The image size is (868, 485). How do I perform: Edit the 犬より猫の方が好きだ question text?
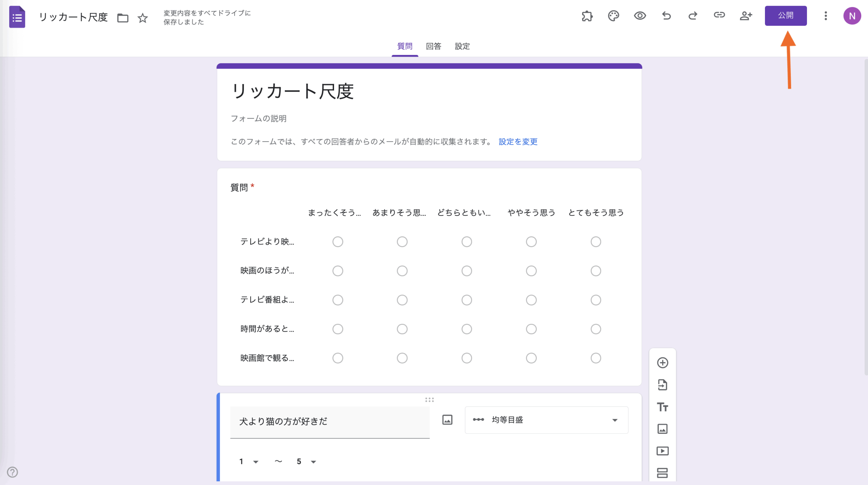[329, 422]
